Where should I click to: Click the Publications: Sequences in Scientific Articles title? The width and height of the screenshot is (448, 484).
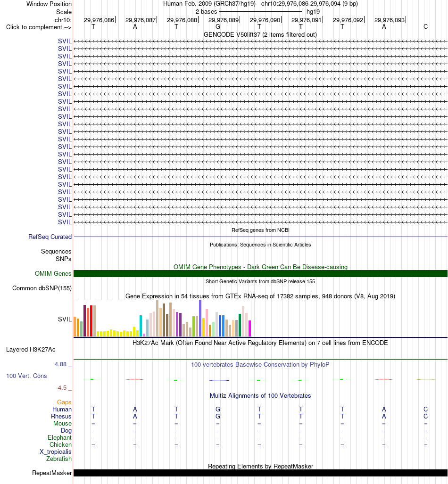pos(260,245)
